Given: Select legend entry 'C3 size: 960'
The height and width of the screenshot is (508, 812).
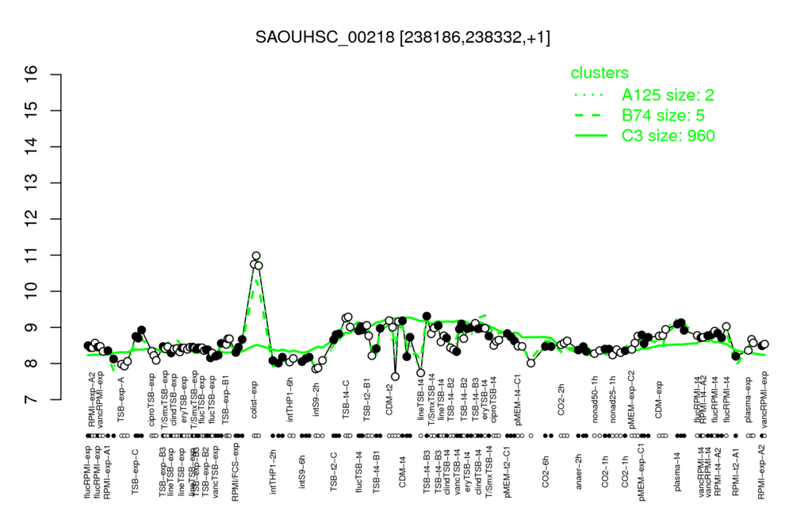Looking at the screenshot, I should coord(668,135).
